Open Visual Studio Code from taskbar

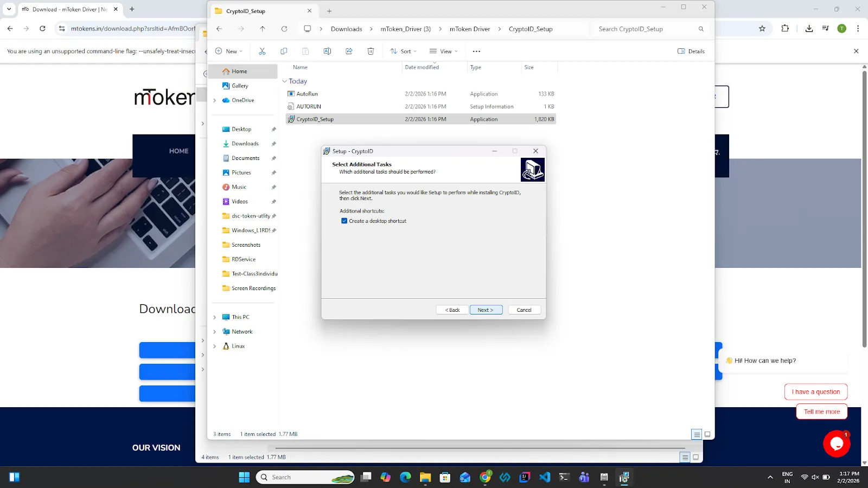coord(545,477)
